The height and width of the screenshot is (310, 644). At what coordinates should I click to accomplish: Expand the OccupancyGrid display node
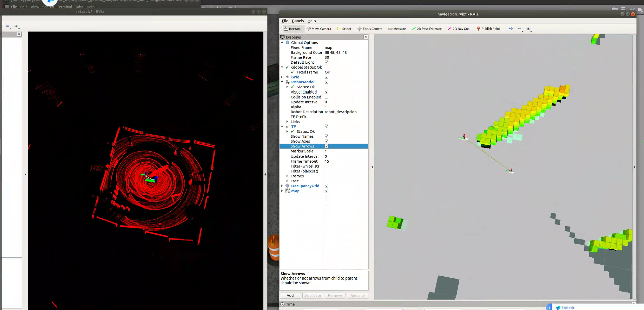click(282, 186)
